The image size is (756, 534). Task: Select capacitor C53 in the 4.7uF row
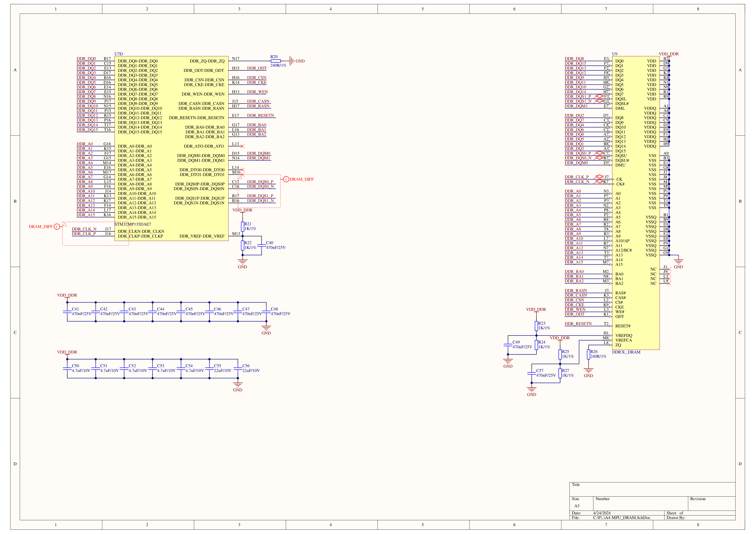coord(152,368)
